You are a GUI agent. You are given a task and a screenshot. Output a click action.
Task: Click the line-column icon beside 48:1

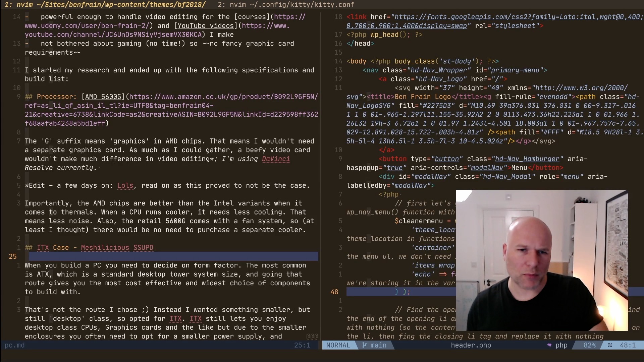610,345
